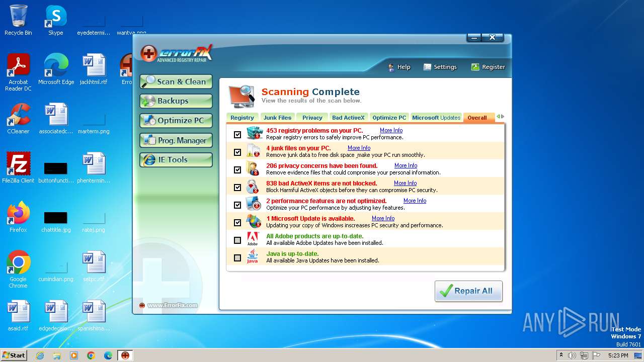The height and width of the screenshot is (362, 644).
Task: Tick the Java up-to-date checkbox
Action: point(237,258)
